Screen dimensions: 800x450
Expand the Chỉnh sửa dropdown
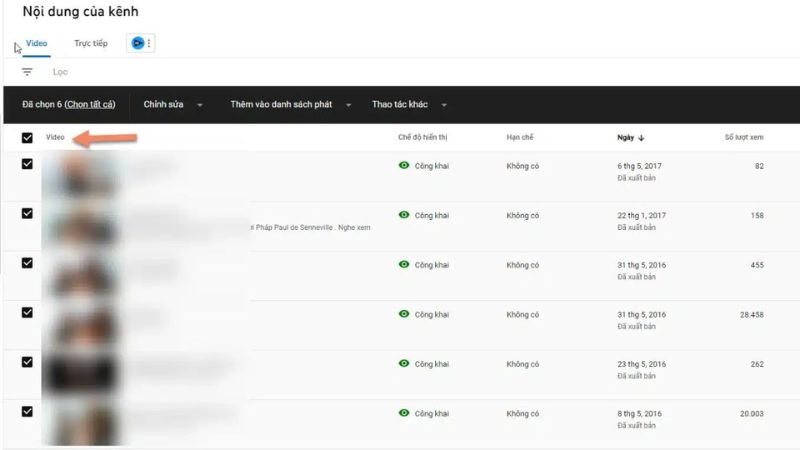click(x=173, y=104)
